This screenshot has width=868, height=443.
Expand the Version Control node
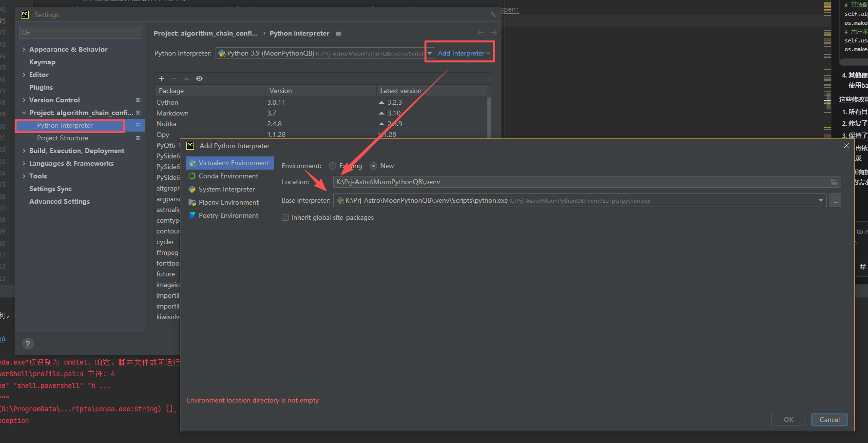24,100
